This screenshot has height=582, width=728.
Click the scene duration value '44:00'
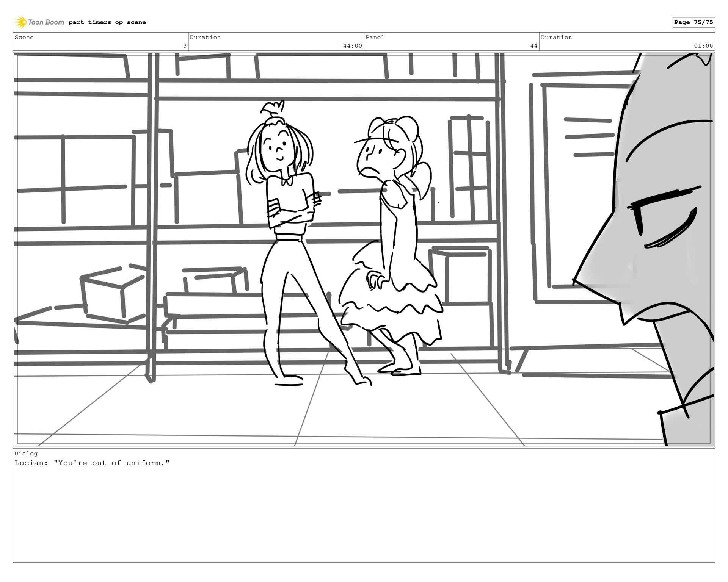click(x=353, y=46)
